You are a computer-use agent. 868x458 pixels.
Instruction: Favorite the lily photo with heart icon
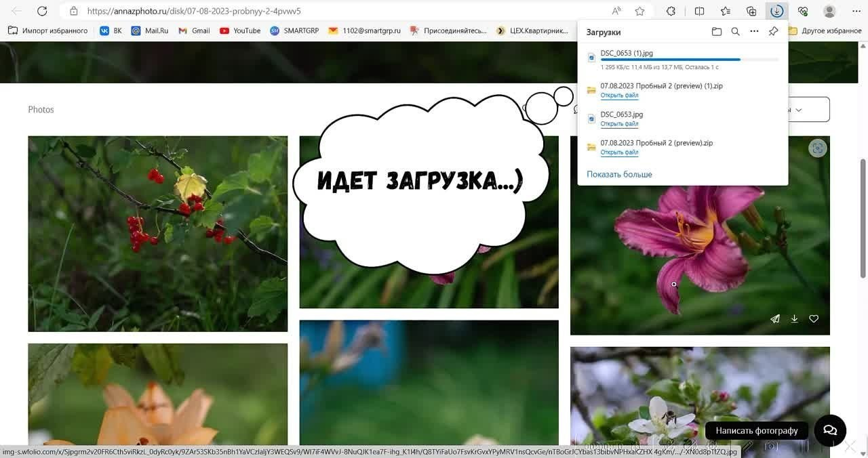tap(813, 318)
